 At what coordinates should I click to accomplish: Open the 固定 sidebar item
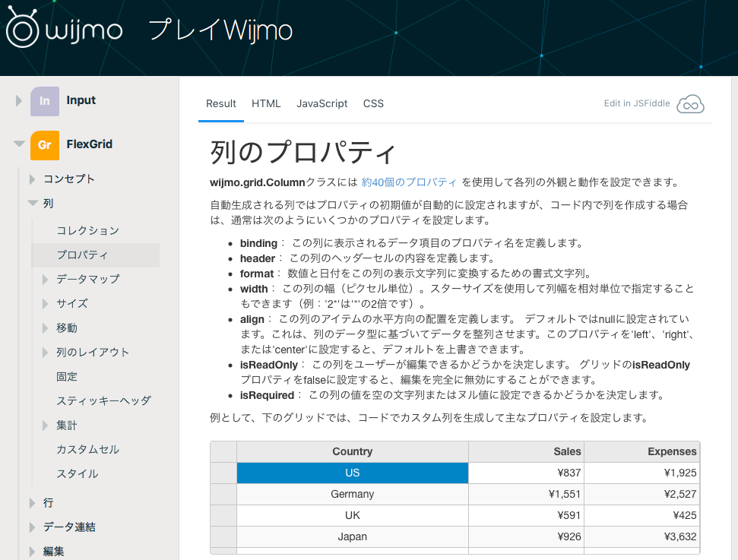67,377
